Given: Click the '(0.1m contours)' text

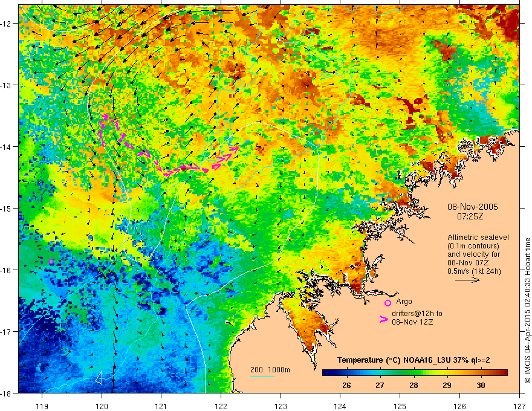Looking at the screenshot, I should 473,246.
